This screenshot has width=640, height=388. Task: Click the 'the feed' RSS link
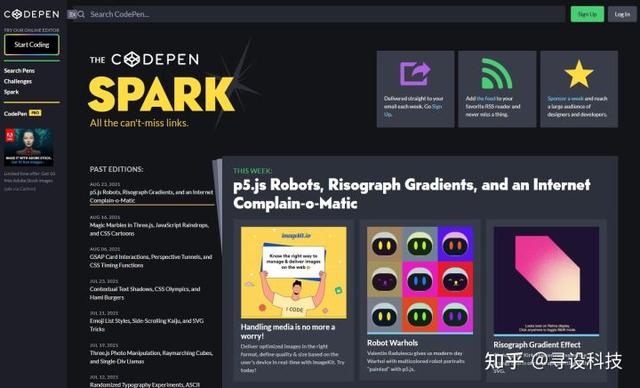point(486,98)
